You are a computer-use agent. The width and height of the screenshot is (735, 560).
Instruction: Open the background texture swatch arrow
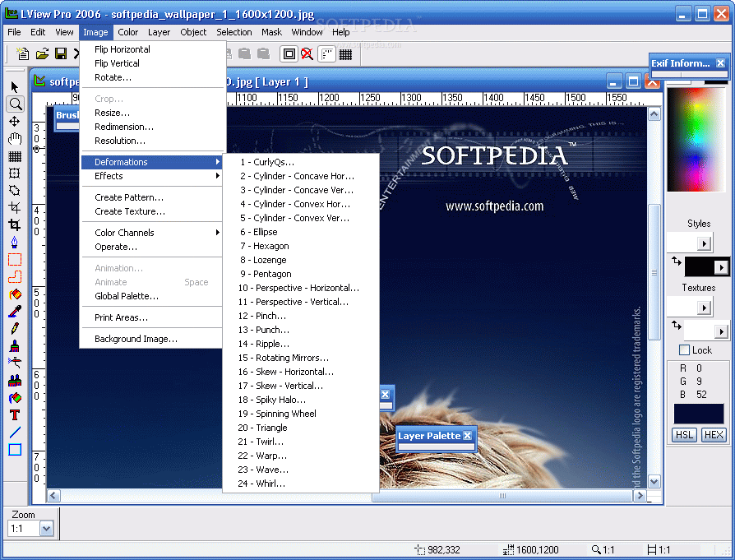721,331
